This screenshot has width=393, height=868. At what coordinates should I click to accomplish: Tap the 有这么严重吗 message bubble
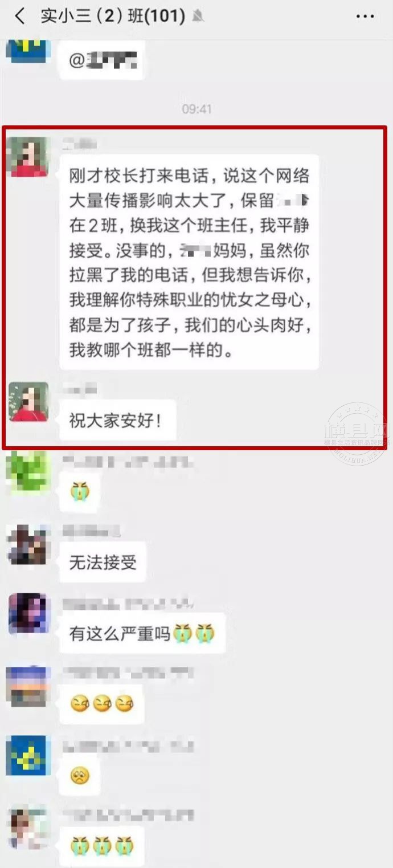pos(142,633)
